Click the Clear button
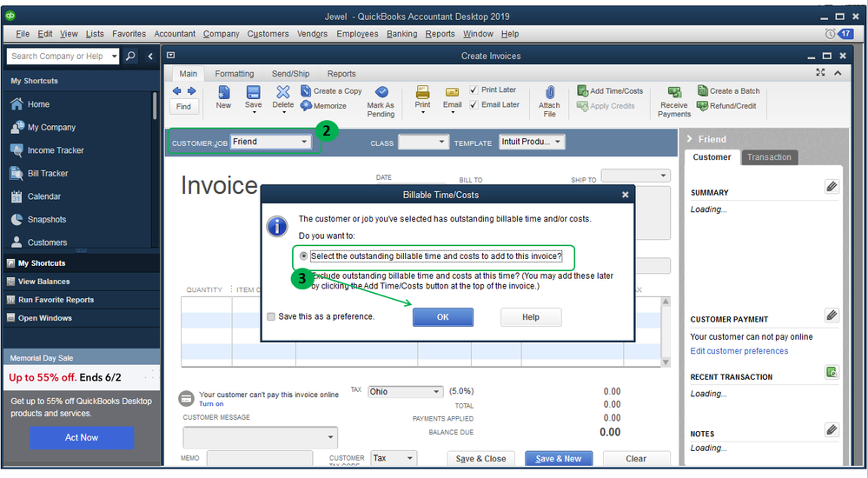The image size is (868, 478). (635, 459)
